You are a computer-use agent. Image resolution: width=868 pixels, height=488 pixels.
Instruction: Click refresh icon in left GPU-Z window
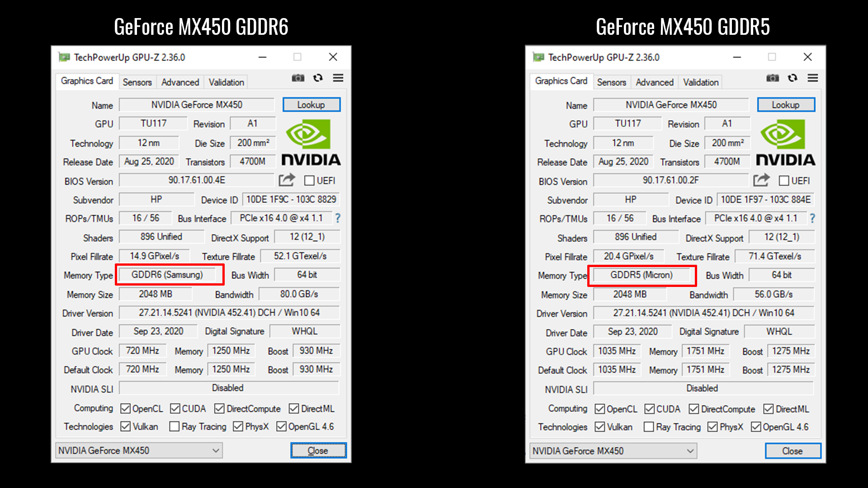point(318,78)
